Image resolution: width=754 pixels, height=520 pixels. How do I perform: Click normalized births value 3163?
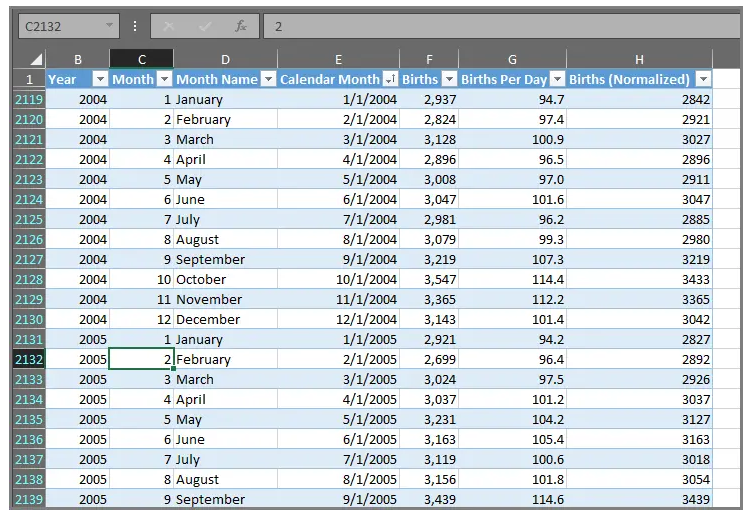640,439
